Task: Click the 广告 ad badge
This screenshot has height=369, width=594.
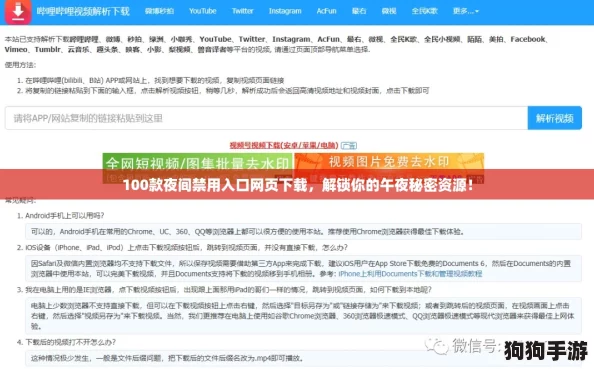Action: tap(349, 145)
